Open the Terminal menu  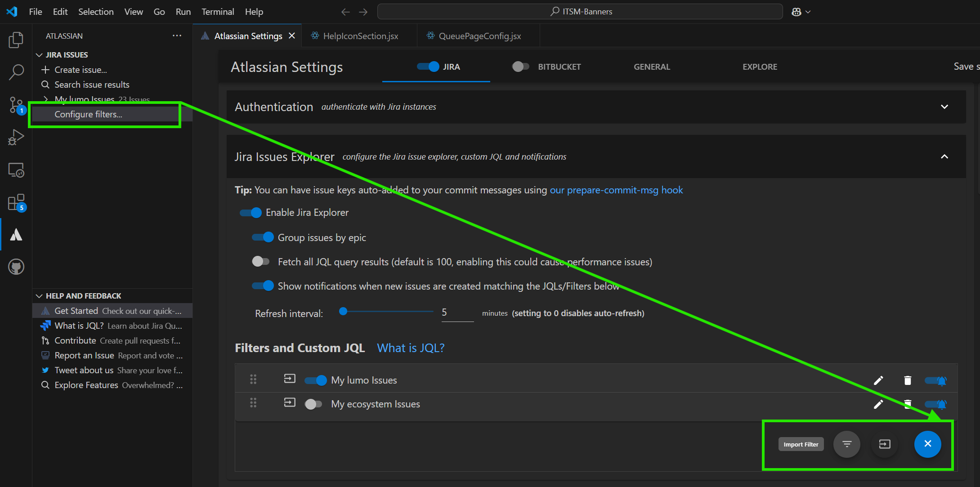217,12
